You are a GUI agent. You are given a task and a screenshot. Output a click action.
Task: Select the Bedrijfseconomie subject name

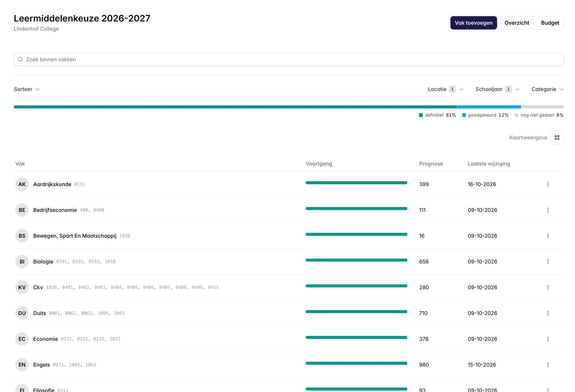point(55,210)
